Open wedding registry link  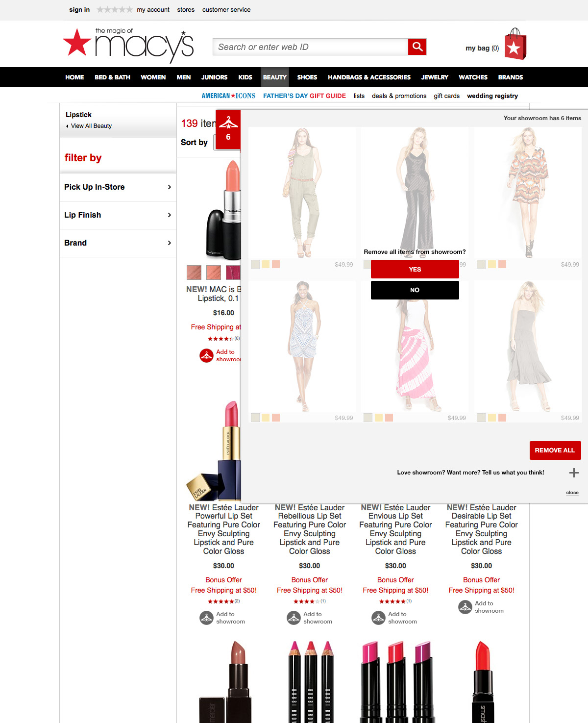click(492, 96)
